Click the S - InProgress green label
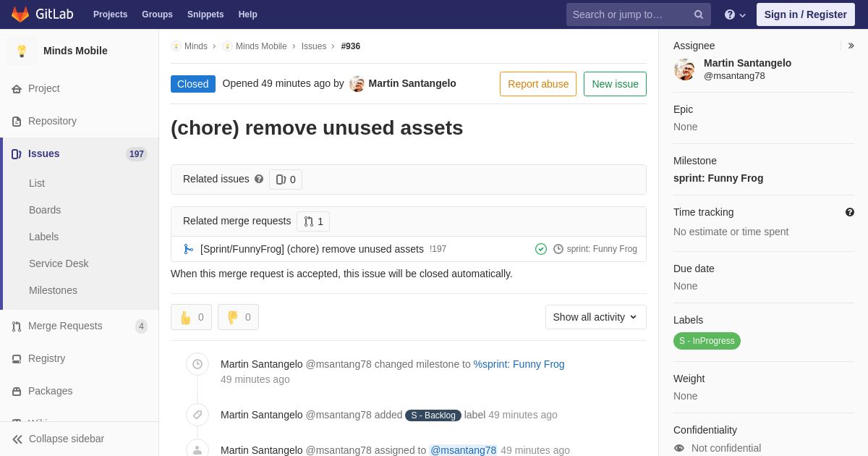868x456 pixels. (707, 341)
